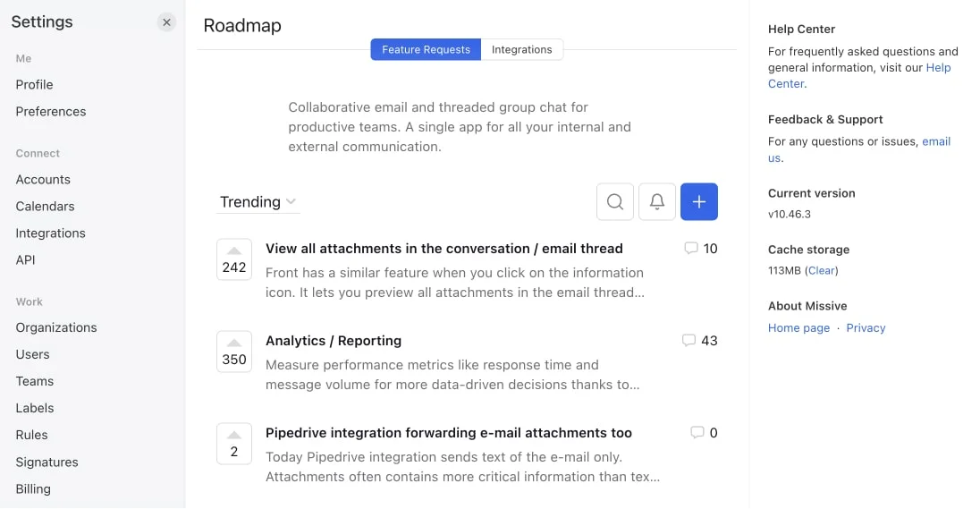Viewport: 980px width, 509px height.
Task: Select the Feature Requests tab
Action: 426,50
